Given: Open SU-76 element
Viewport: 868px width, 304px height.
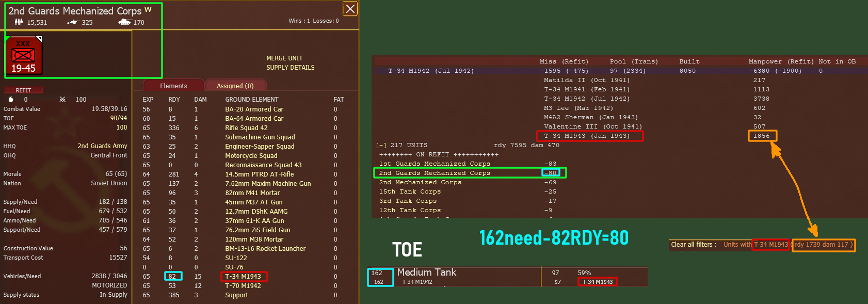Looking at the screenshot, I should pyautogui.click(x=234, y=267).
